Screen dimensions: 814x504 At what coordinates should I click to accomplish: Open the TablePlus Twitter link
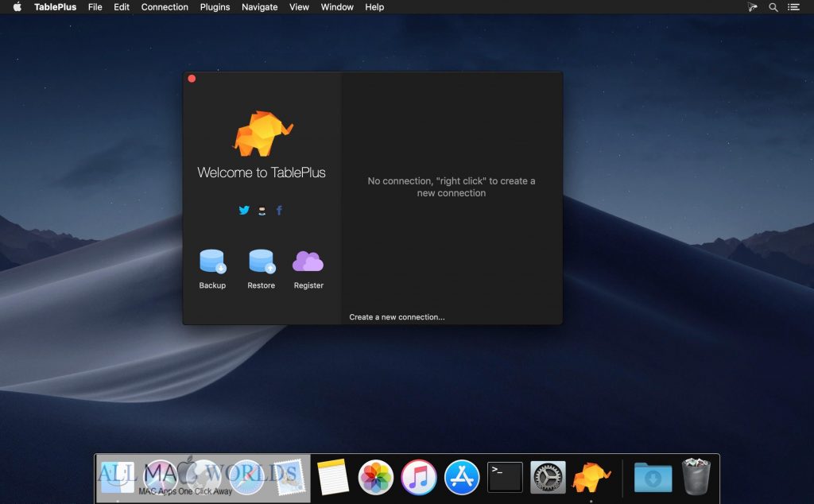click(x=244, y=210)
